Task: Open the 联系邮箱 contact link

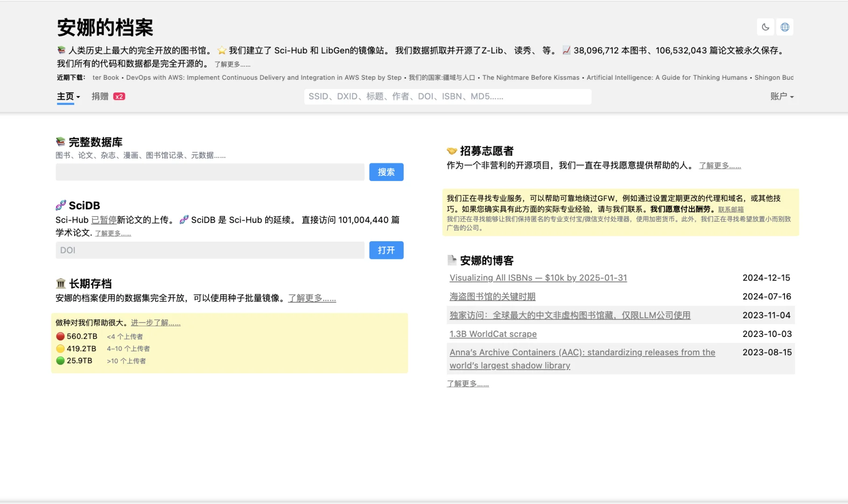Action: pos(731,210)
